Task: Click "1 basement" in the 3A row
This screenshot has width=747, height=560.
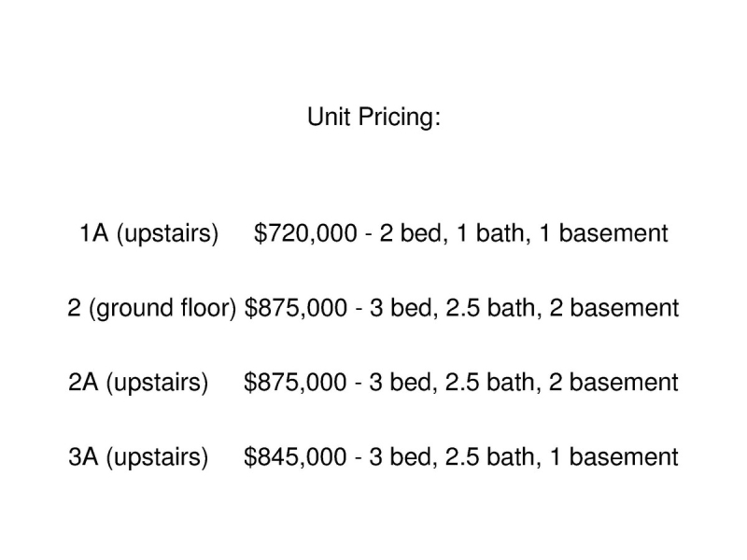Action: coord(613,457)
